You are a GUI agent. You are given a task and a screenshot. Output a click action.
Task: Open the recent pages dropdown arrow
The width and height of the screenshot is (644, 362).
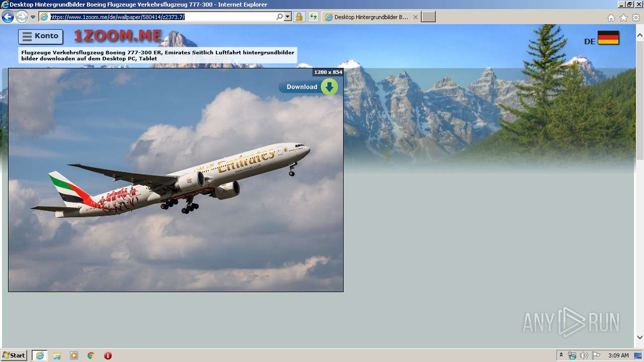pyautogui.click(x=33, y=17)
